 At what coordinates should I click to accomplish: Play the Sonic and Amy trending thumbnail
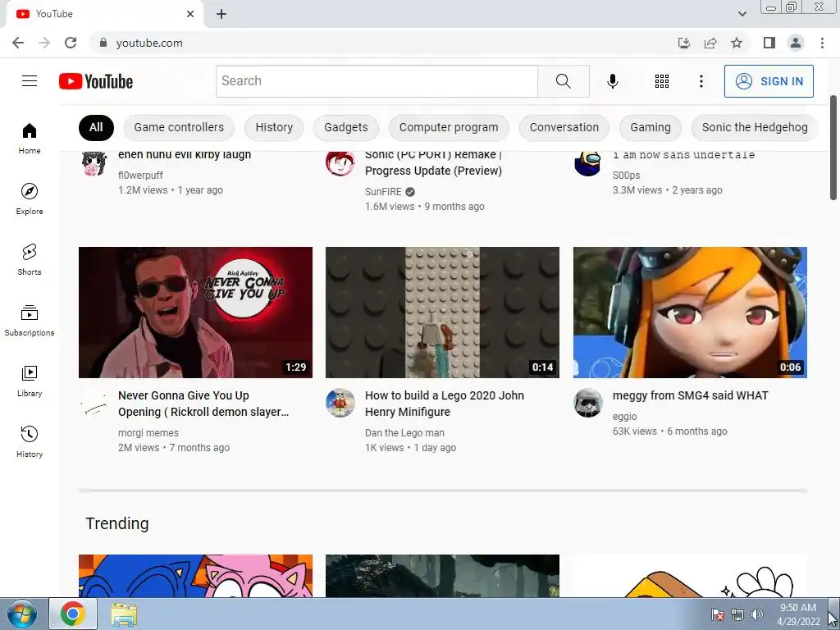click(x=195, y=576)
